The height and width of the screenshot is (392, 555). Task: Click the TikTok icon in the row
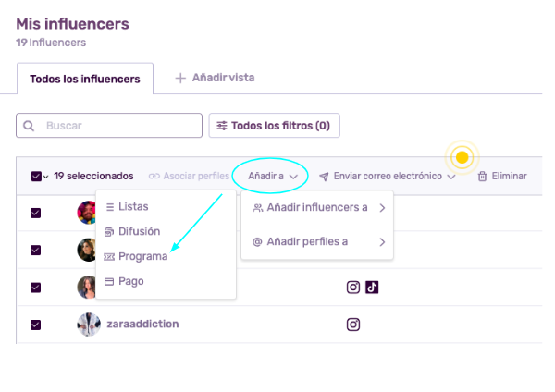click(x=372, y=287)
